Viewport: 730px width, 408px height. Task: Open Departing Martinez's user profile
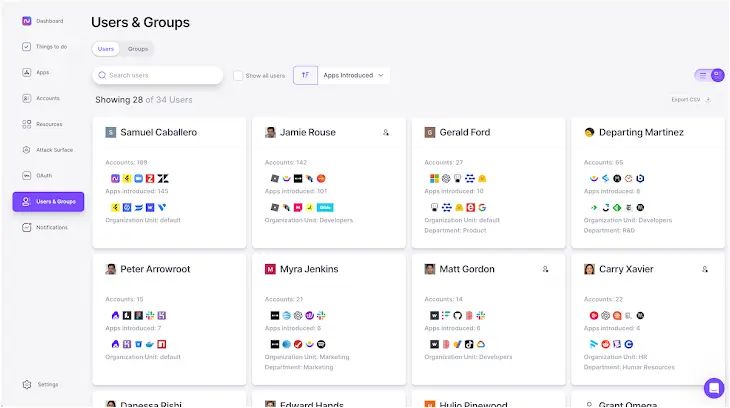click(x=641, y=132)
